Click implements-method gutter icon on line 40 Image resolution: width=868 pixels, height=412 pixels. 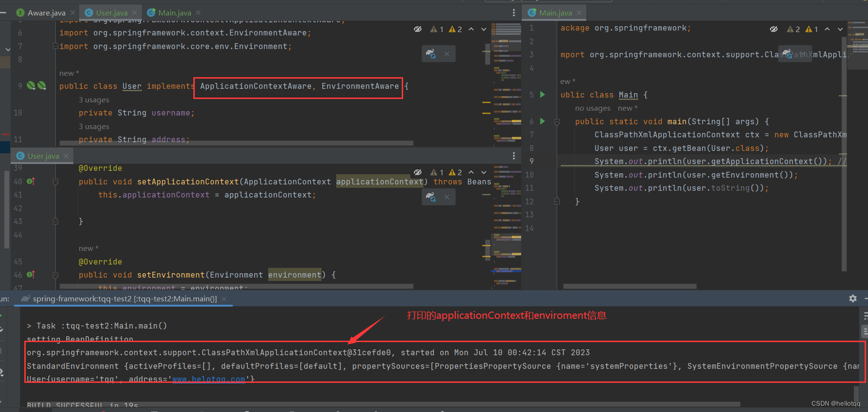(x=31, y=181)
